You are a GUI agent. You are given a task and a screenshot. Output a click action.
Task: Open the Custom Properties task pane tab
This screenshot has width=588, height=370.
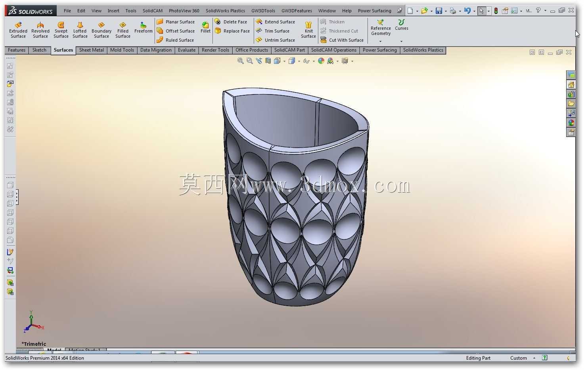pyautogui.click(x=571, y=132)
